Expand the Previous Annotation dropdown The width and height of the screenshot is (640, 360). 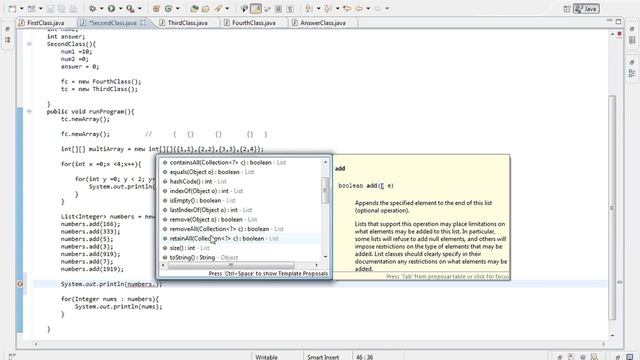point(337,9)
